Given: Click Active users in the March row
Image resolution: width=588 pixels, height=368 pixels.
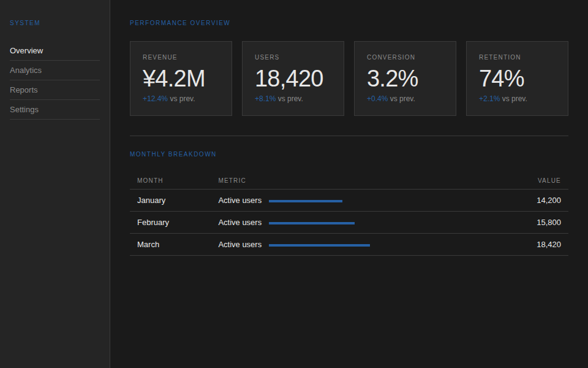Looking at the screenshot, I should pos(240,245).
